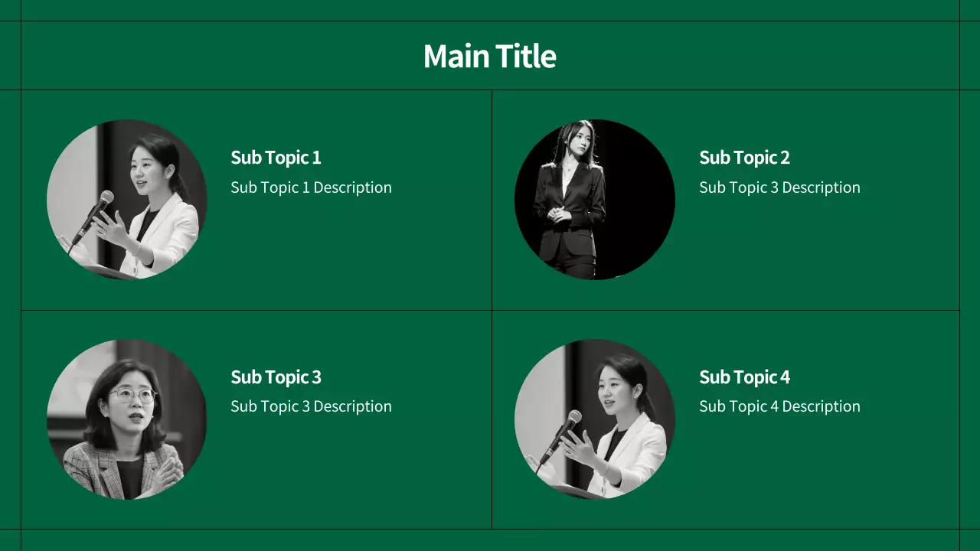The image size is (980, 551).
Task: Click the eyeglasses in Sub Topic 3 photo
Action: click(132, 395)
